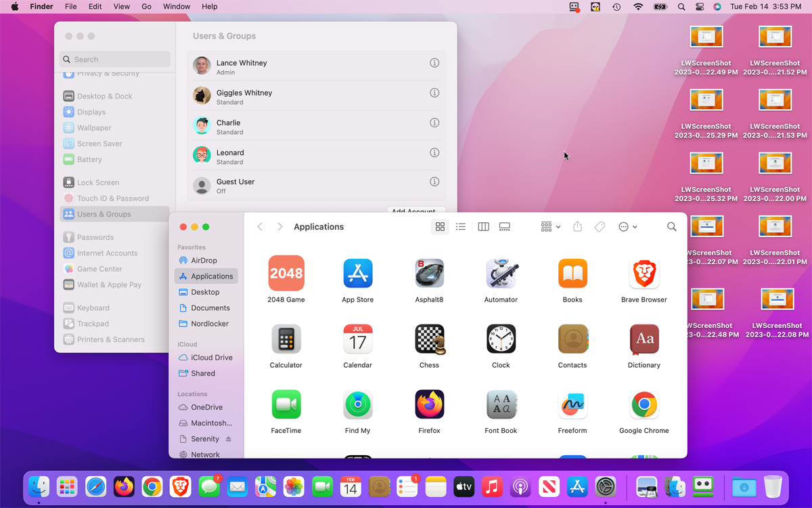812x508 pixels.
Task: Open the more actions ellipsis dropdown
Action: coord(627,227)
